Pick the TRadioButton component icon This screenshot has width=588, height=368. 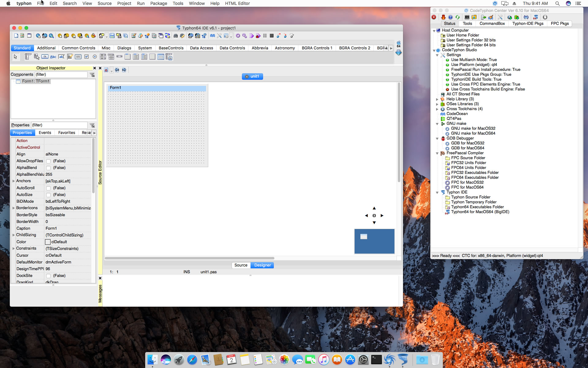click(95, 57)
